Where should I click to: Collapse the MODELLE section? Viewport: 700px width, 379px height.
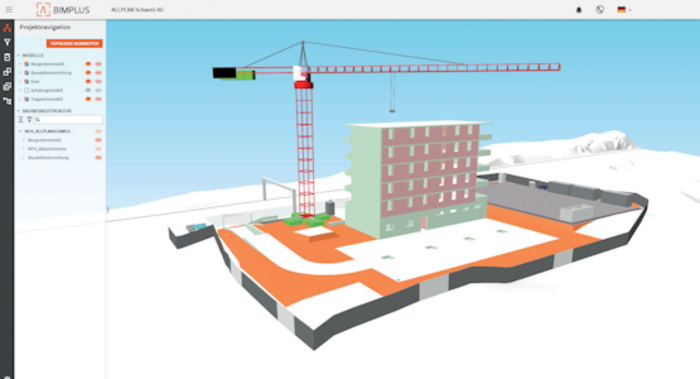(19, 55)
